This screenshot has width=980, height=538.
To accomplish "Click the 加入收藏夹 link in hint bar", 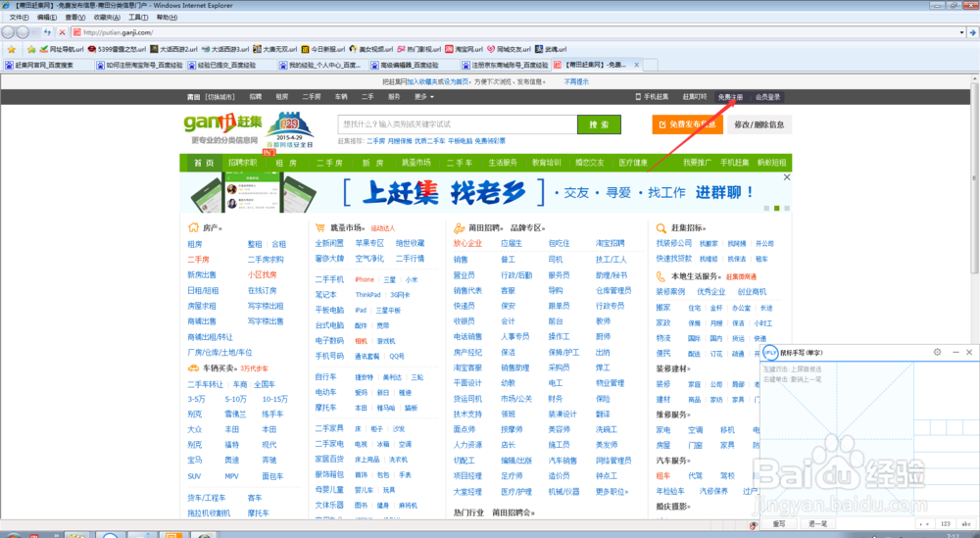I will pos(421,81).
